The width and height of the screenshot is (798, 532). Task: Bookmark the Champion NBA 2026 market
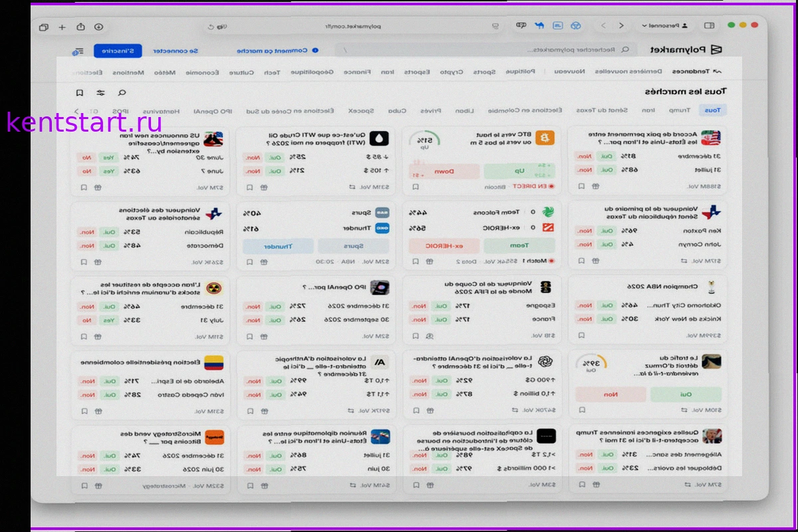point(581,336)
